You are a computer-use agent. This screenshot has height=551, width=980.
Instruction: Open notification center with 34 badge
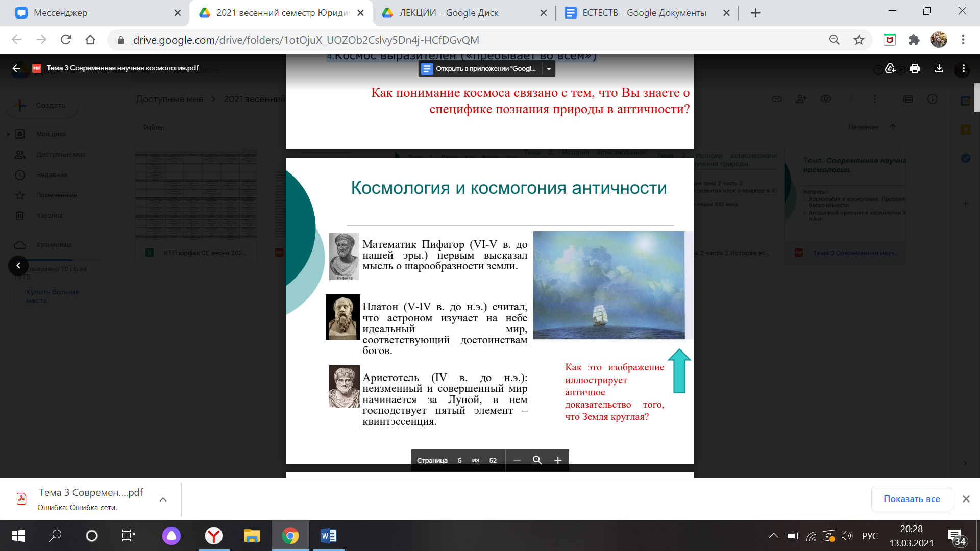[957, 537]
